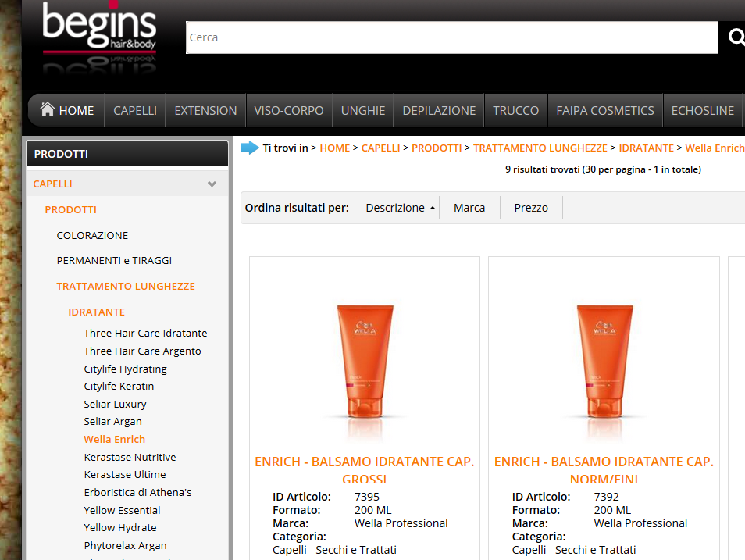Open the EXTENSION navigation tab

[x=205, y=110]
